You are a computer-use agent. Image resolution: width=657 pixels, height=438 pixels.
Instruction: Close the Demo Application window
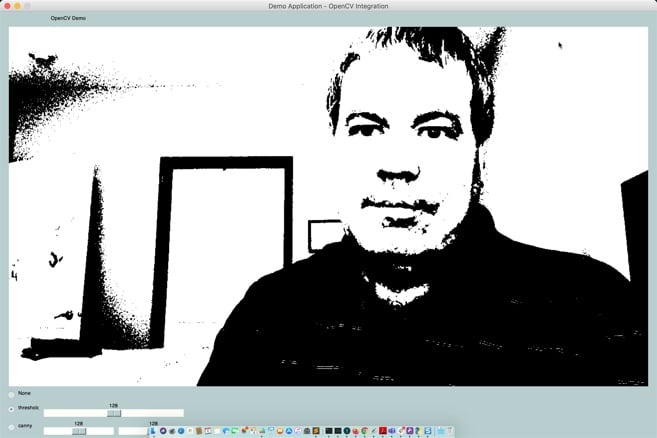tap(6, 6)
